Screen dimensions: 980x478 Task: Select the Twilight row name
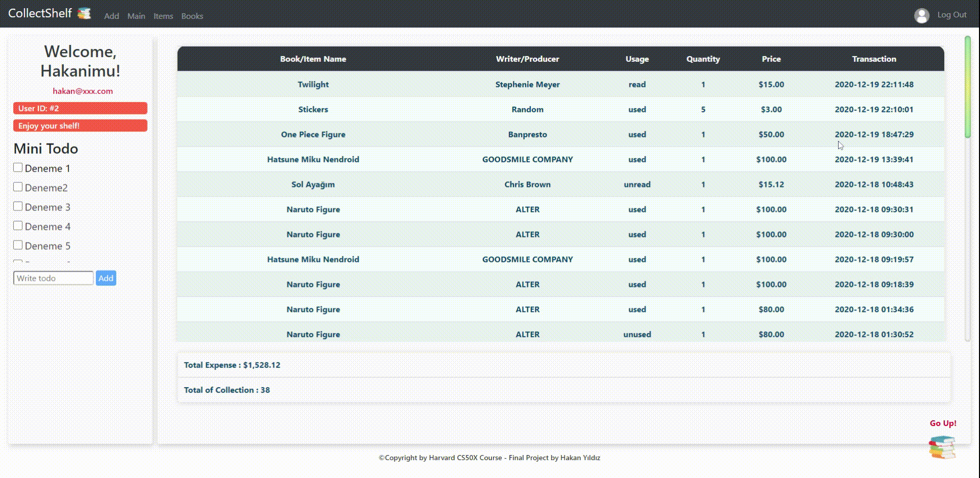coord(313,84)
